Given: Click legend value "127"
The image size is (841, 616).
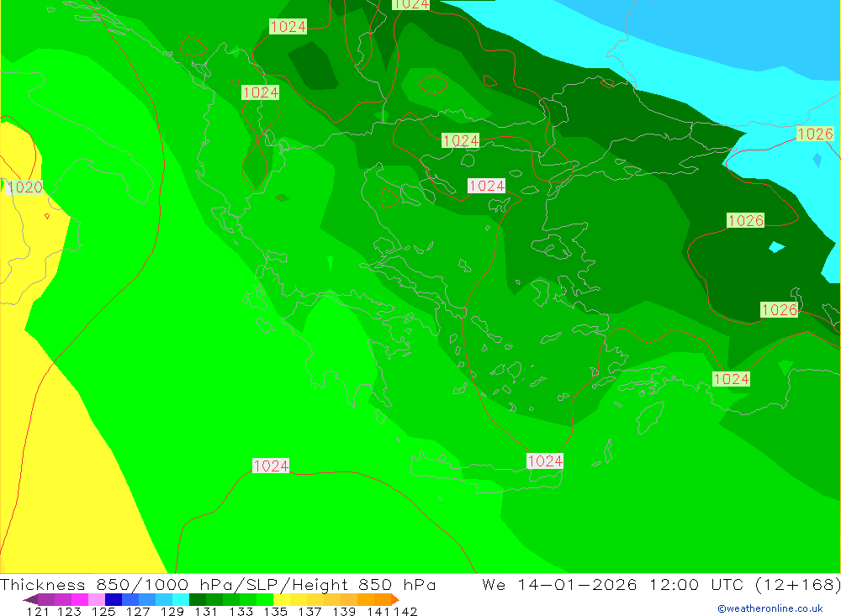Looking at the screenshot, I should click(x=138, y=611).
